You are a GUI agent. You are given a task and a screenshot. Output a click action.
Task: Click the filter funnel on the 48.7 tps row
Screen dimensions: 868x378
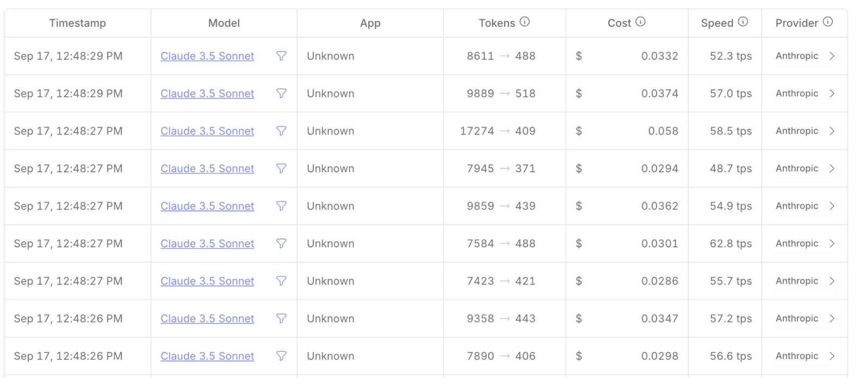pyautogui.click(x=281, y=168)
